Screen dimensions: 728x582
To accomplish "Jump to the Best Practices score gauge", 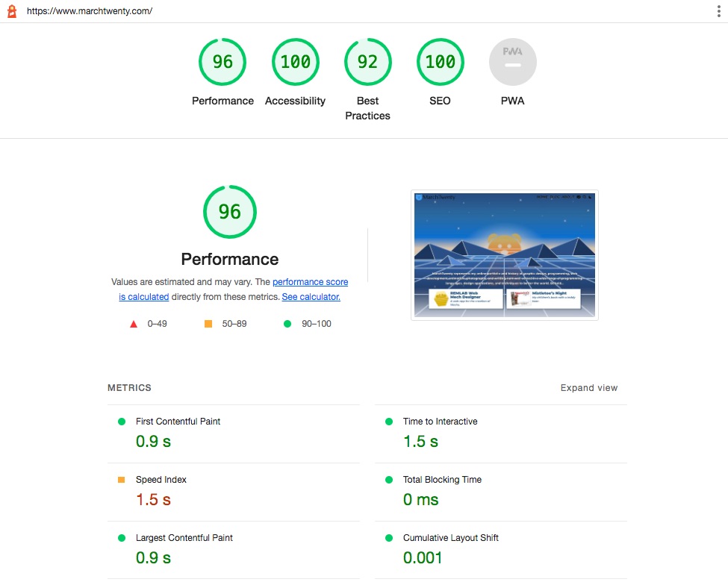I will click(x=367, y=62).
